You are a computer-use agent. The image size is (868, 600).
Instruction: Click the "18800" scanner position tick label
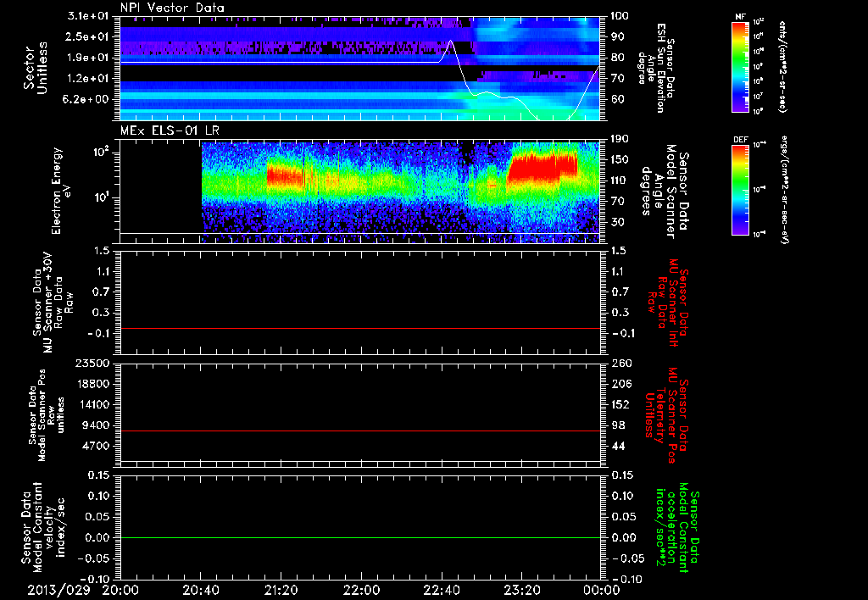(x=92, y=384)
